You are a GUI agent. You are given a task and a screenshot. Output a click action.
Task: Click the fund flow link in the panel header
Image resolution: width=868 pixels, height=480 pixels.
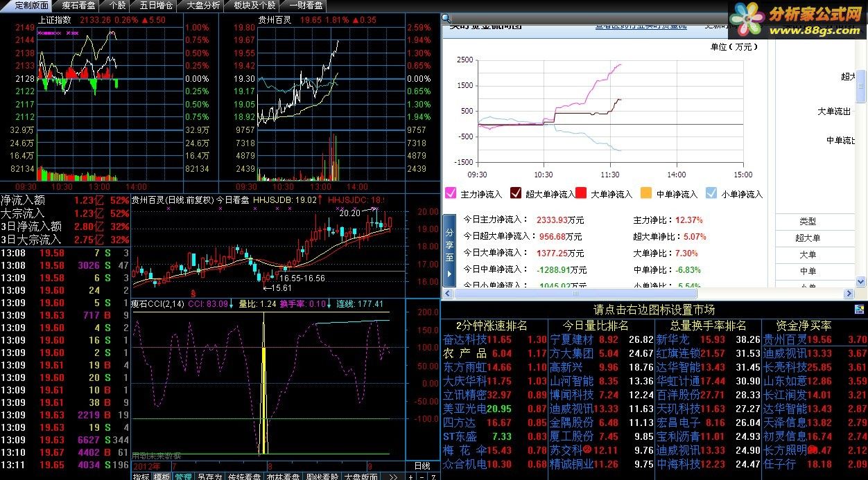641,26
